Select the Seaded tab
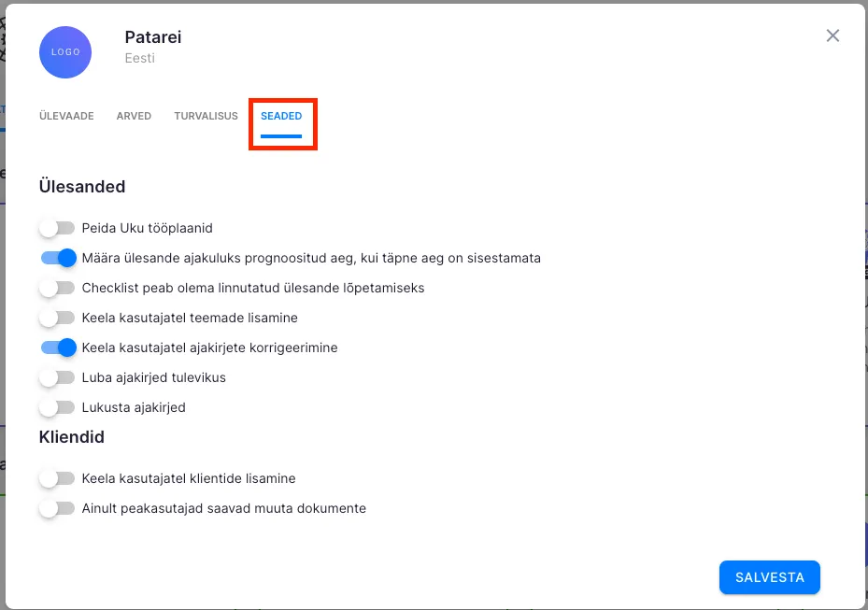The image size is (868, 610). (x=281, y=117)
